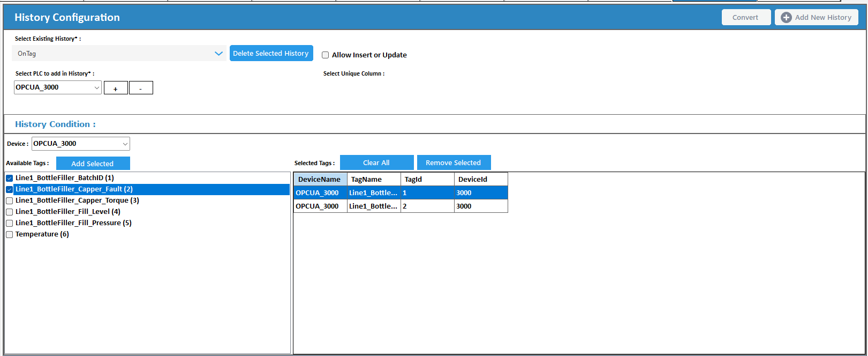Click Clear All selected tags
Viewport: 868px width, 356px height.
(x=376, y=162)
